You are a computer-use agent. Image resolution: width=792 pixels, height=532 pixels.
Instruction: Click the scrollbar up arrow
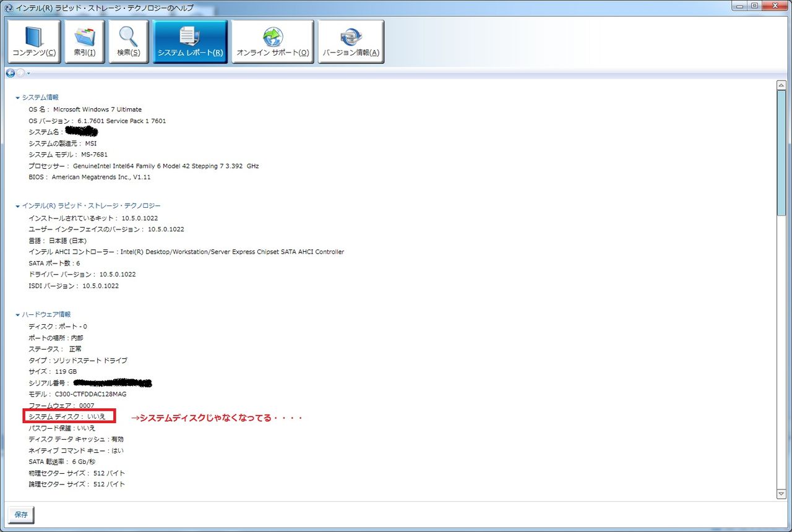coord(781,86)
